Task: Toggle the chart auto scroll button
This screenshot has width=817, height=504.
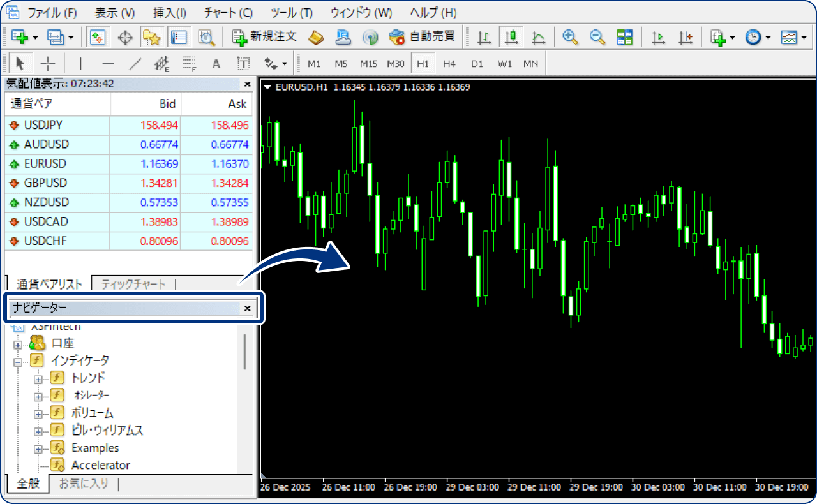Action: click(x=658, y=38)
